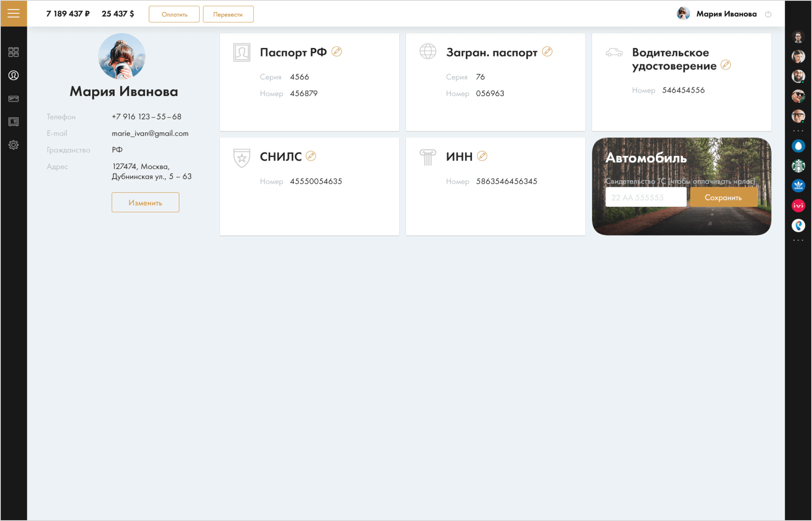Edit Паспорт РФ with pencil icon

pos(337,52)
